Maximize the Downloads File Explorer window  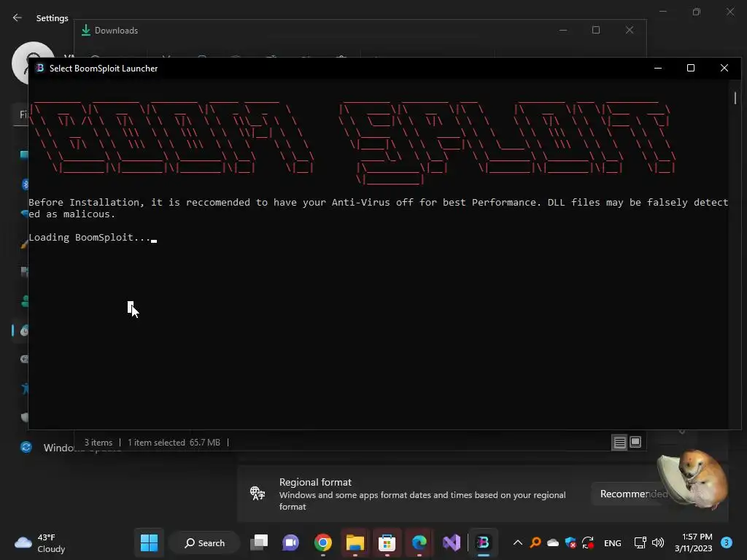(x=595, y=30)
